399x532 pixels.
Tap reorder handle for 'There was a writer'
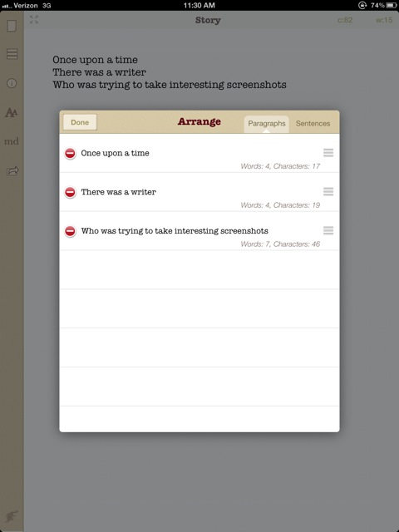click(328, 192)
